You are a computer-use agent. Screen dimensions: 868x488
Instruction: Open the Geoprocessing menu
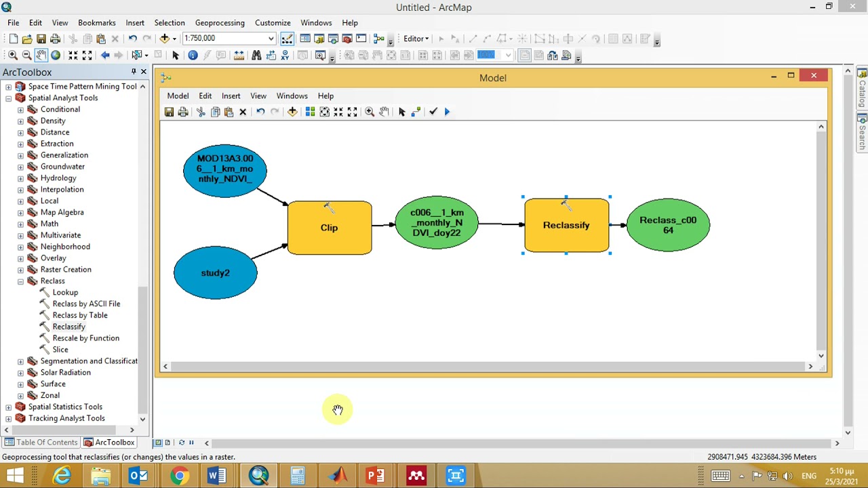(220, 23)
